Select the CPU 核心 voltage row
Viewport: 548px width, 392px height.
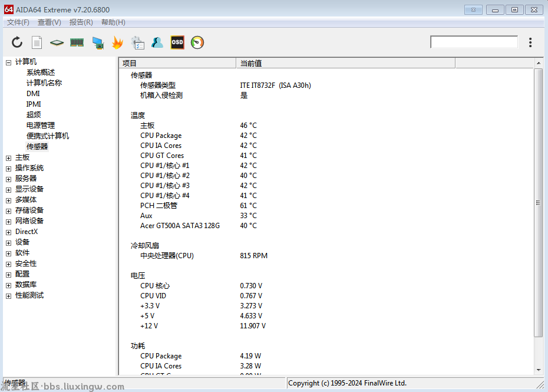click(x=327, y=286)
